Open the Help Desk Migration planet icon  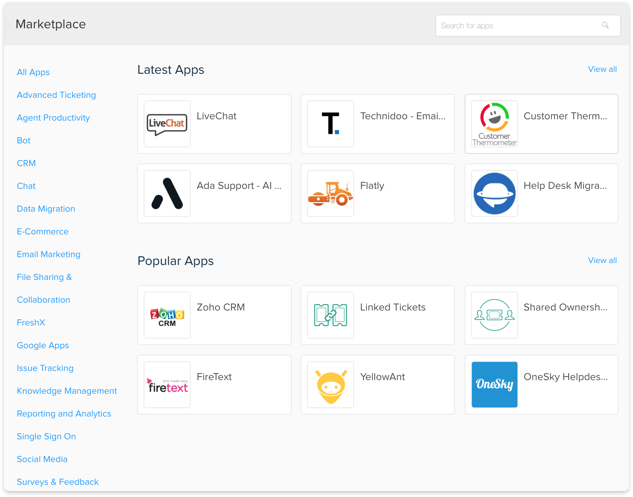point(494,193)
